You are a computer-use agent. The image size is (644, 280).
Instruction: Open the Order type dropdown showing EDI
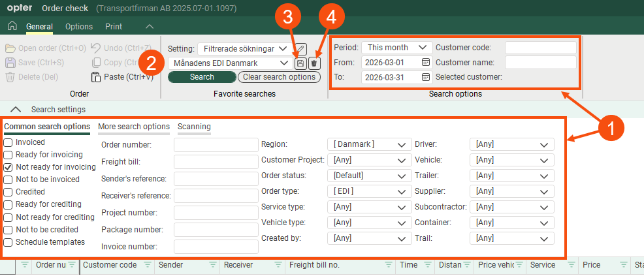tap(368, 191)
